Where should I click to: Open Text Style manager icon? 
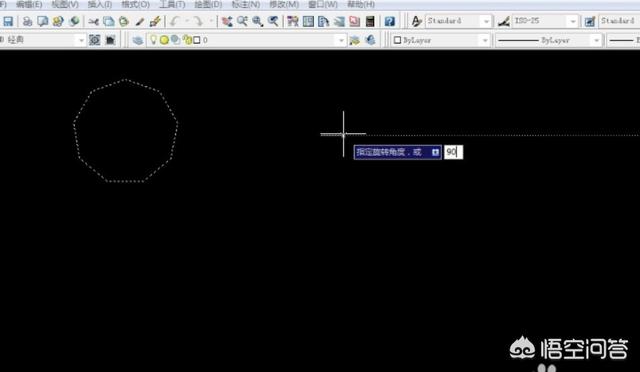point(416,21)
